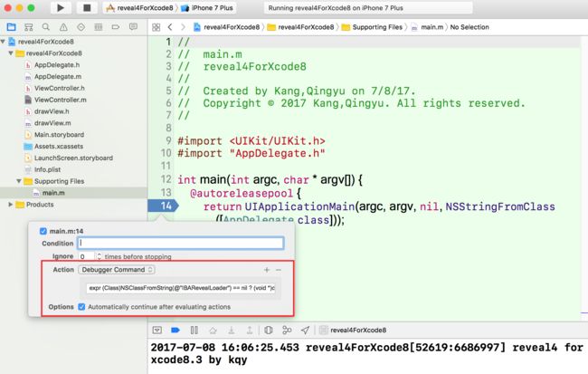Adjust the Ignore count stepper
Image resolution: width=588 pixels, height=374 pixels.
(99, 256)
